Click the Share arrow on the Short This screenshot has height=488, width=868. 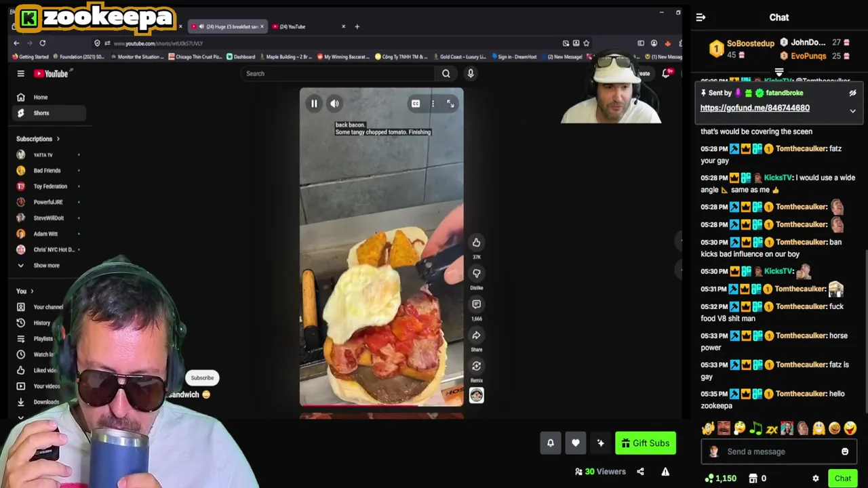click(476, 335)
